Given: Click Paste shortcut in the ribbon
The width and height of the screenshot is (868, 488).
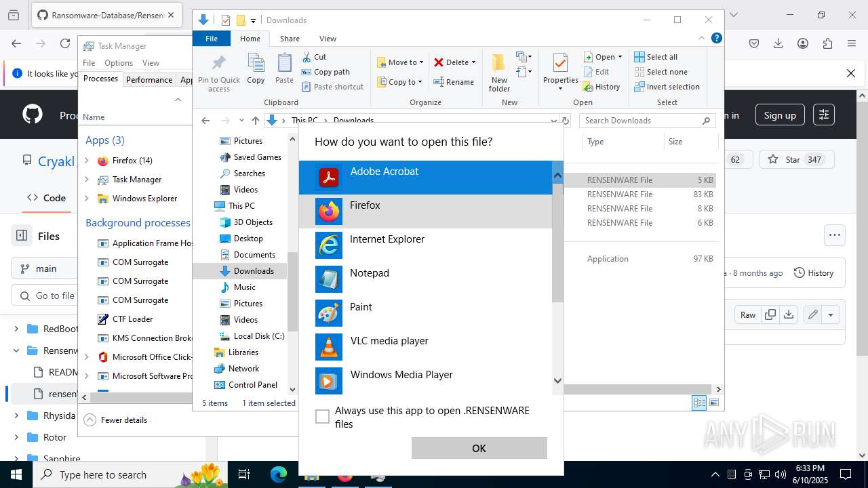Looking at the screenshot, I should tap(332, 87).
